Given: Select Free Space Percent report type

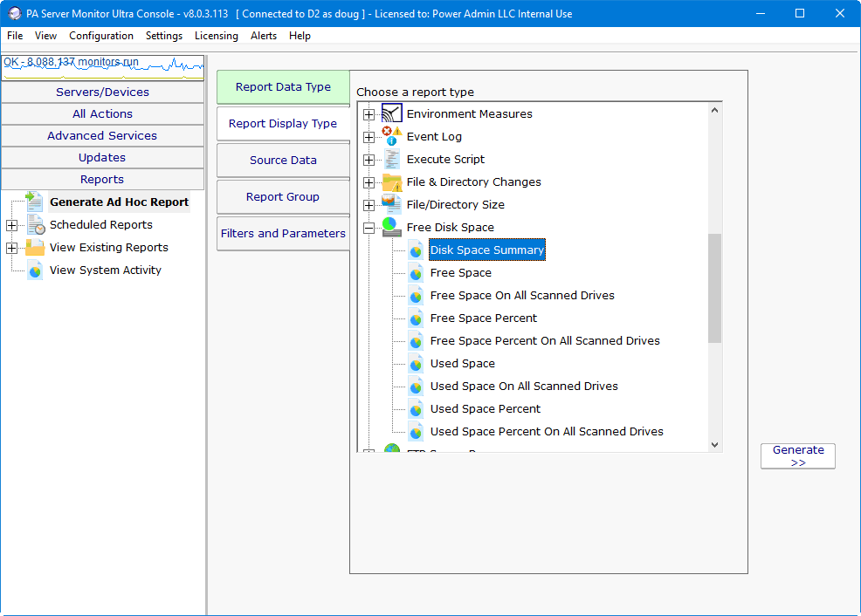Looking at the screenshot, I should tap(483, 318).
